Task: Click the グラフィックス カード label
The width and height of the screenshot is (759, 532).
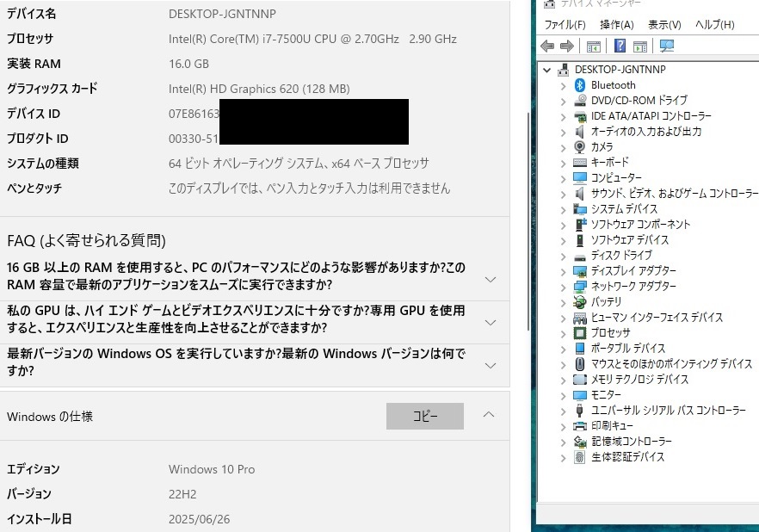Action: (52, 89)
